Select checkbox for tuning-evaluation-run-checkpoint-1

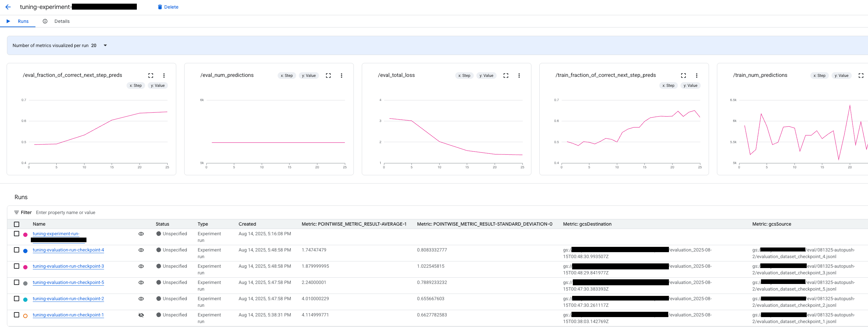(17, 315)
